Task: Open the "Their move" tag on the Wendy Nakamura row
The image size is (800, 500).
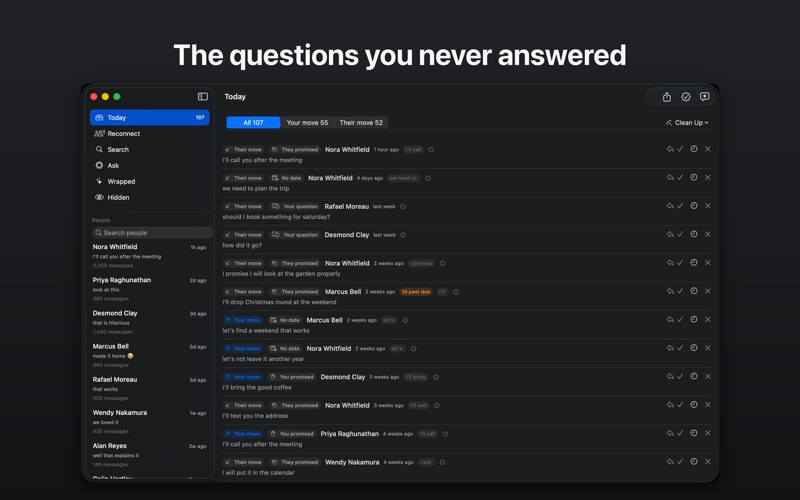Action: click(x=244, y=462)
